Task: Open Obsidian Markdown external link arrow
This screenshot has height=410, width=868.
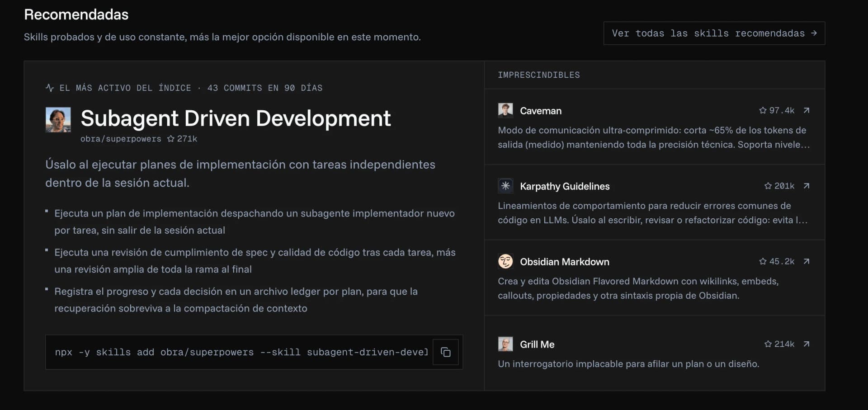Action: click(806, 261)
